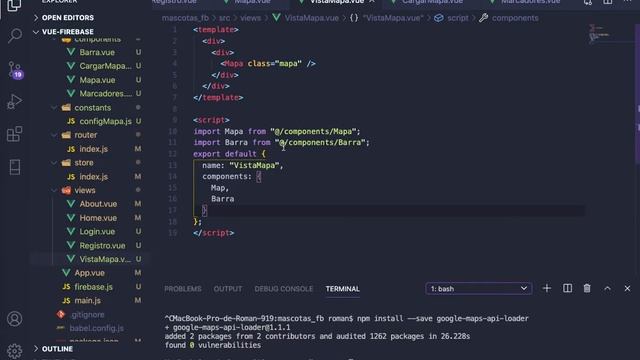This screenshot has width=640, height=360.
Task: Switch to the DEBUG CONSOLE tab
Action: (x=284, y=289)
